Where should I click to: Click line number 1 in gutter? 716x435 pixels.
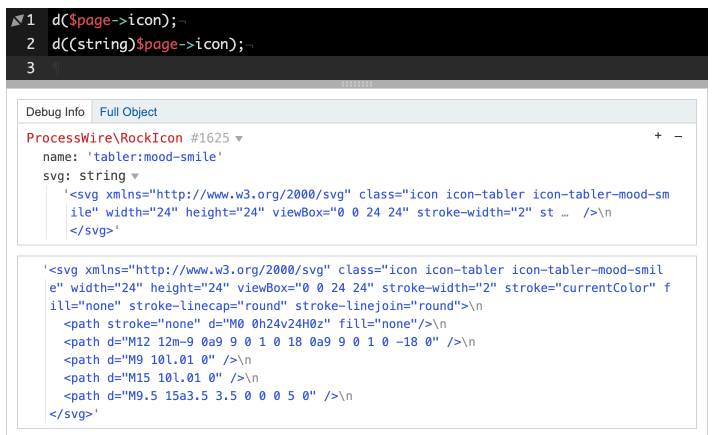31,20
